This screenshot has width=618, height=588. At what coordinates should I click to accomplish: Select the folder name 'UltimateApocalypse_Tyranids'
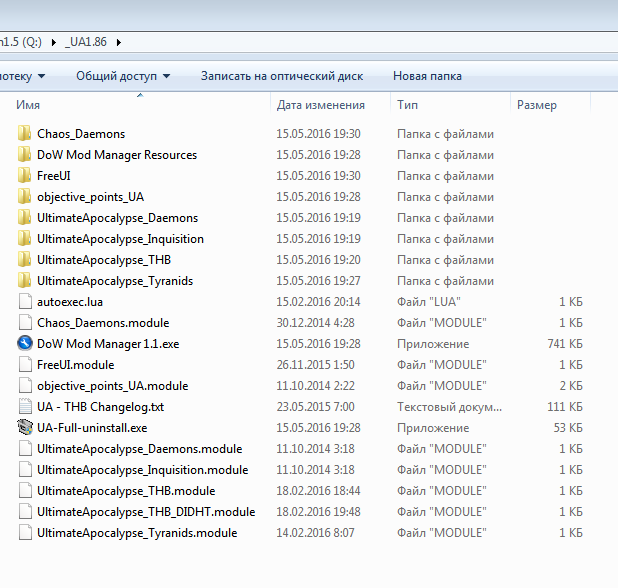click(x=115, y=281)
